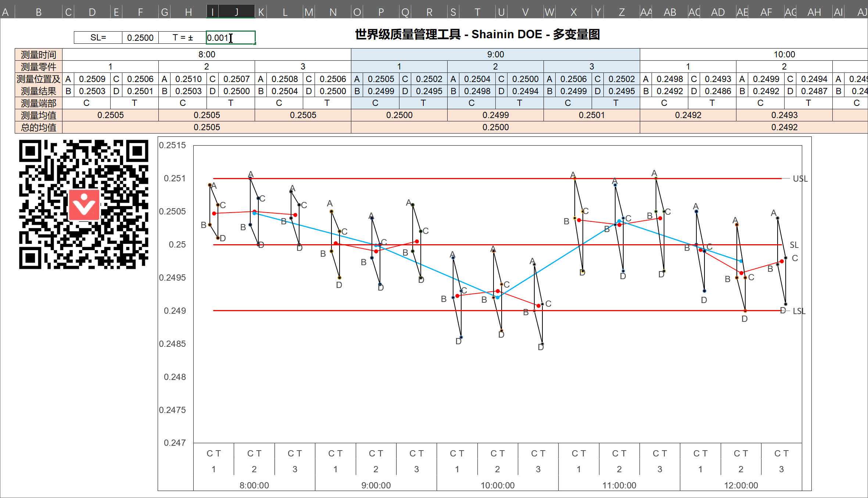Image resolution: width=868 pixels, height=498 pixels.
Task: Select column header Z
Action: [x=622, y=12]
